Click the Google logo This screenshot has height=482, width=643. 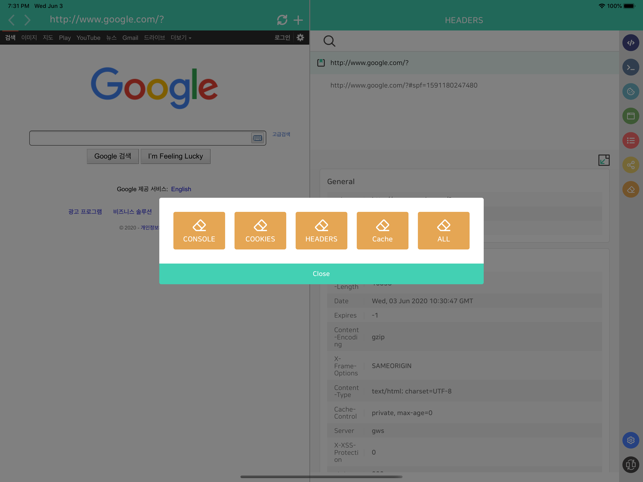pos(154,87)
